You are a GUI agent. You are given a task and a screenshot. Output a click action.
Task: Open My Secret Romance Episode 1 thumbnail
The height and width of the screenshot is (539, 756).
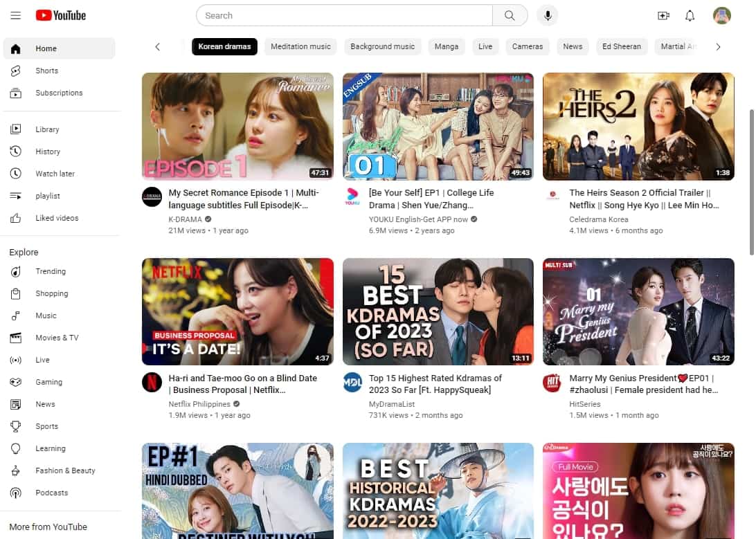coord(237,127)
